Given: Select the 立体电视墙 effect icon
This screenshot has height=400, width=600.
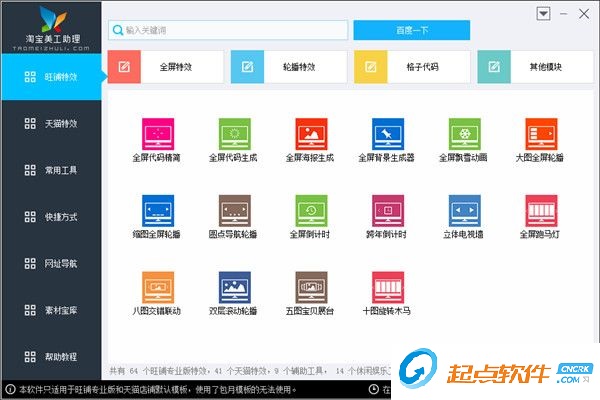Looking at the screenshot, I should (x=465, y=211).
